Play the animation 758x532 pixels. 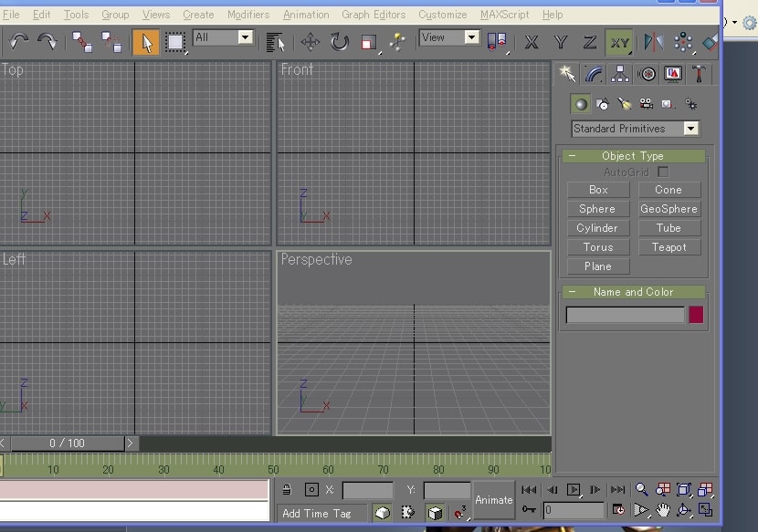[574, 489]
